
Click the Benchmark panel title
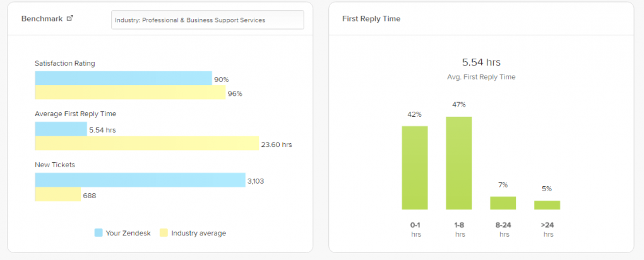pos(42,19)
